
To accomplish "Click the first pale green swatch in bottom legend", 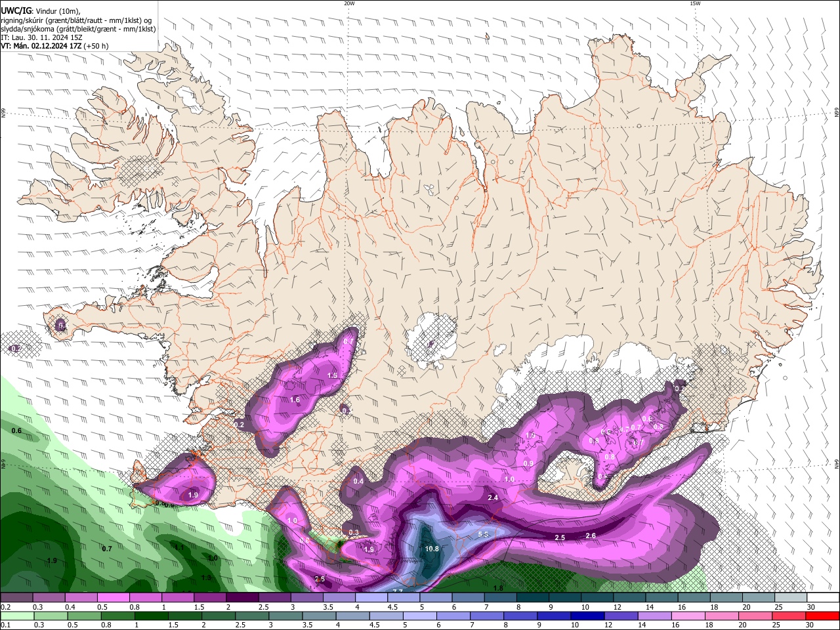I will pyautogui.click(x=16, y=616).
